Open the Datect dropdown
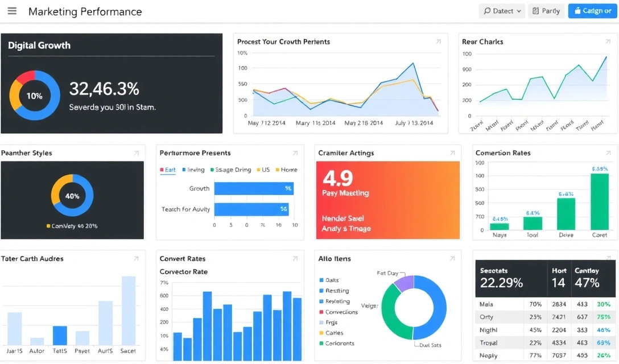The height and width of the screenshot is (364, 619). (502, 11)
